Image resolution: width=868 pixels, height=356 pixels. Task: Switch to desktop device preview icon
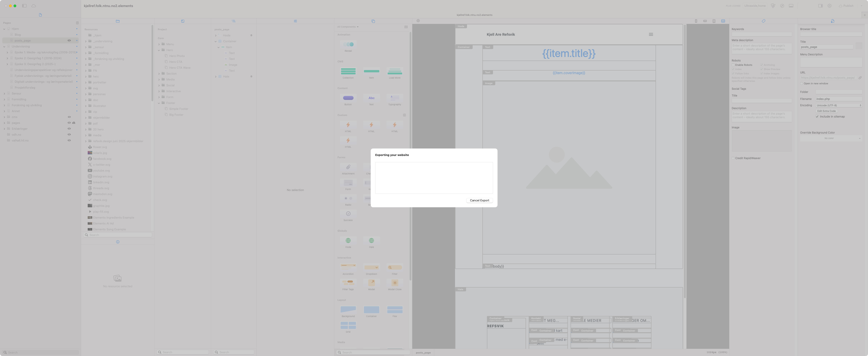(x=723, y=21)
